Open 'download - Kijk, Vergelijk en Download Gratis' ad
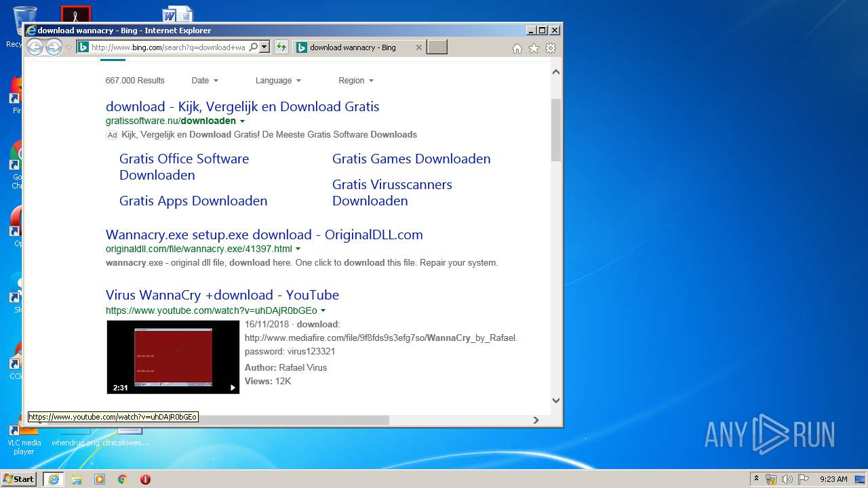The width and height of the screenshot is (868, 488). [242, 106]
